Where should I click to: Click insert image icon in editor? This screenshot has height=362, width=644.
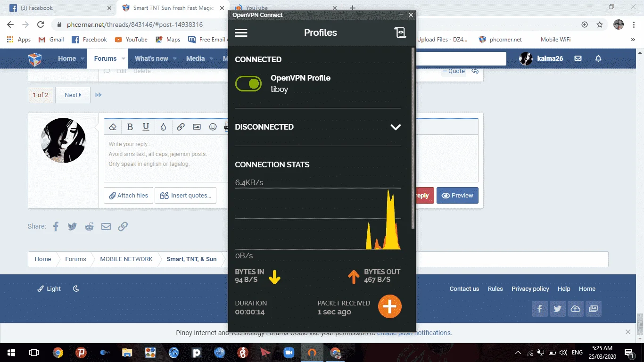pyautogui.click(x=197, y=127)
